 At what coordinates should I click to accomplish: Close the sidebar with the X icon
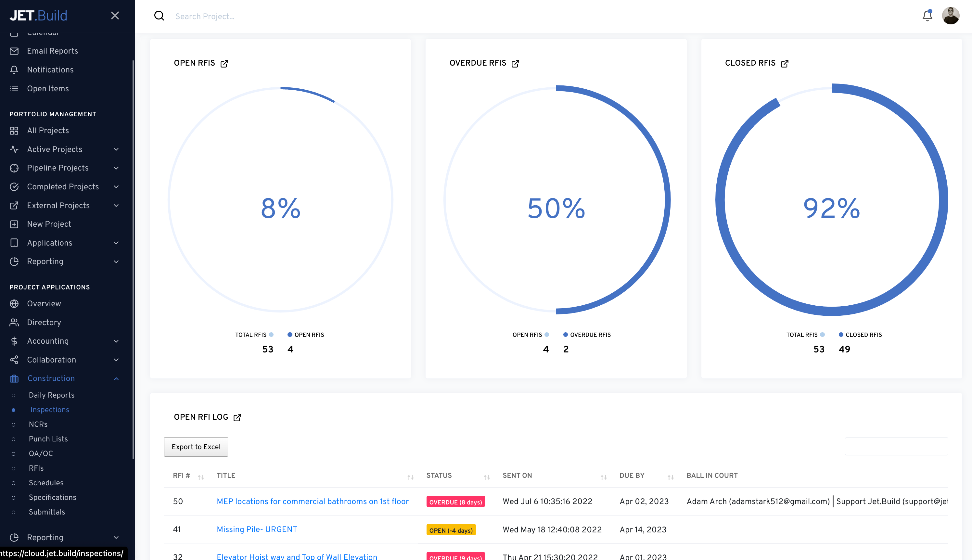(x=115, y=16)
